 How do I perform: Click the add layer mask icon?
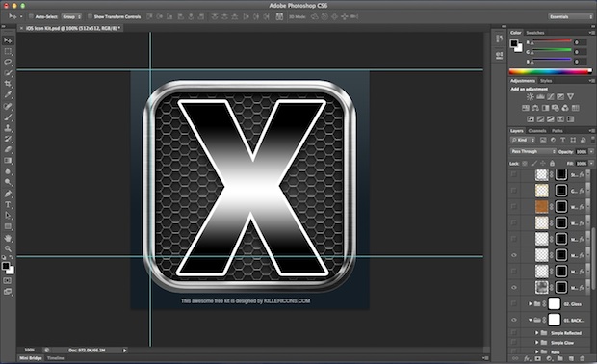click(x=537, y=358)
